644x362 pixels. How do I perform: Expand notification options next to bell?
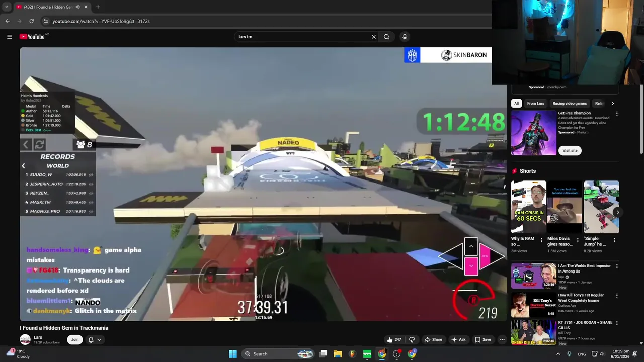[x=99, y=340]
